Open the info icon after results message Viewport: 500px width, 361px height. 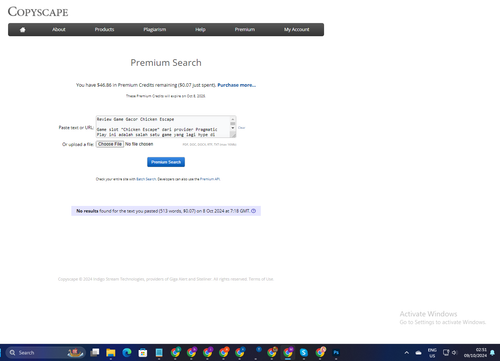pyautogui.click(x=254, y=211)
